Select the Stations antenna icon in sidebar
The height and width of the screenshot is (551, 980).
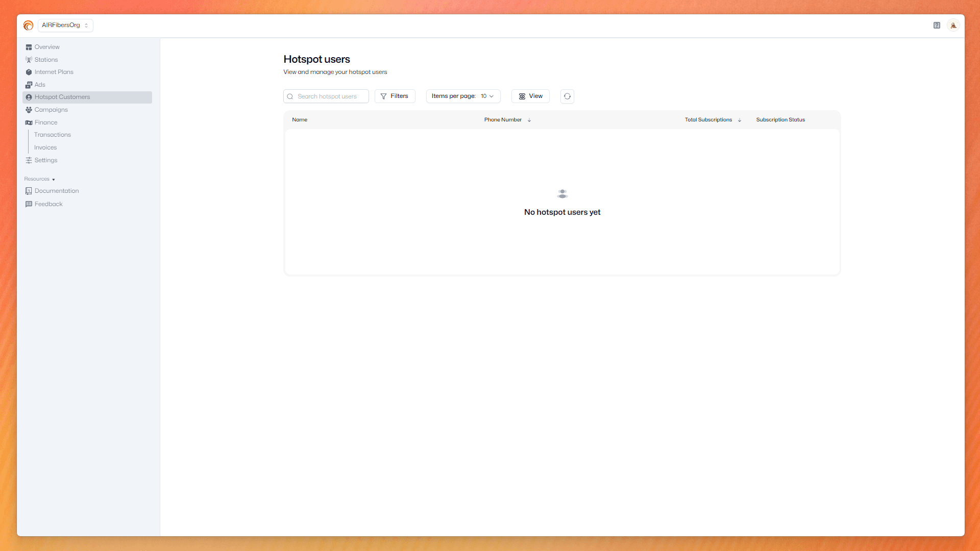(29, 60)
